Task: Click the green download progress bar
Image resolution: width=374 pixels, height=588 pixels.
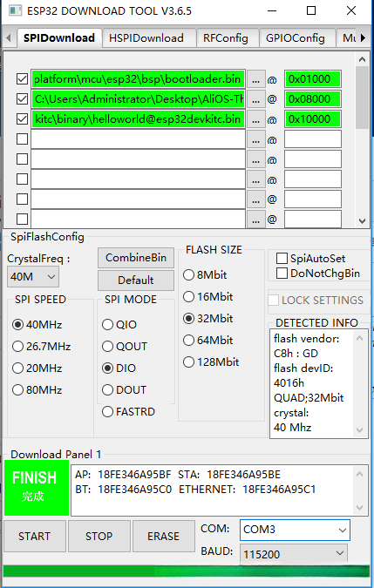Action: click(x=187, y=571)
